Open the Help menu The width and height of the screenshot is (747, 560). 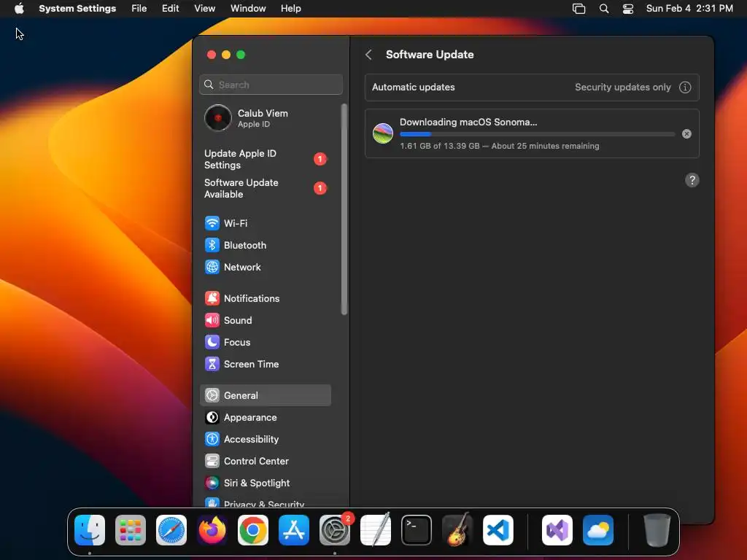click(290, 9)
